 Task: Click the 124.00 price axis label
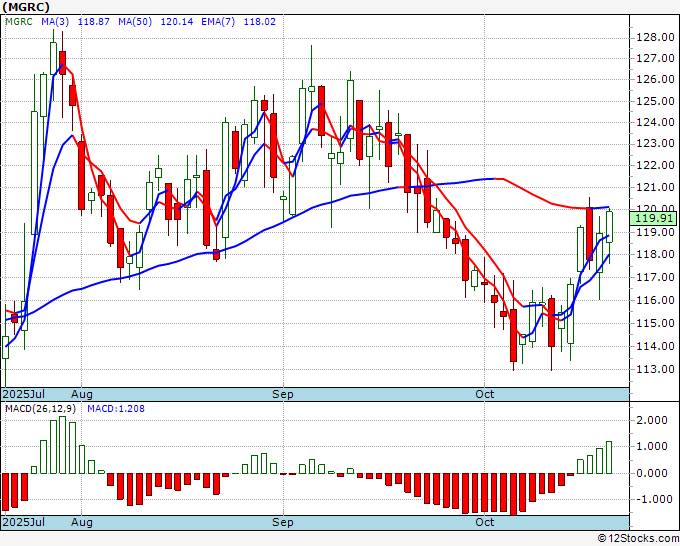click(655, 122)
